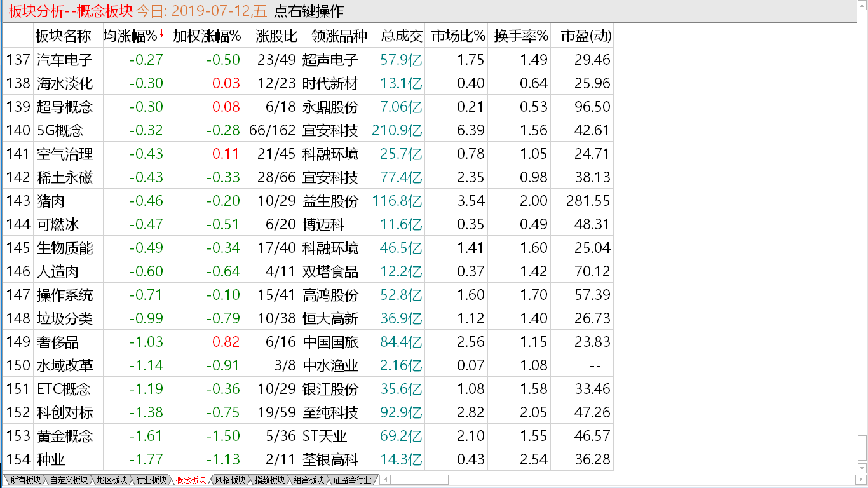Select the 人造肉 sector row
Image resolution: width=868 pixels, height=488 pixels.
point(309,271)
